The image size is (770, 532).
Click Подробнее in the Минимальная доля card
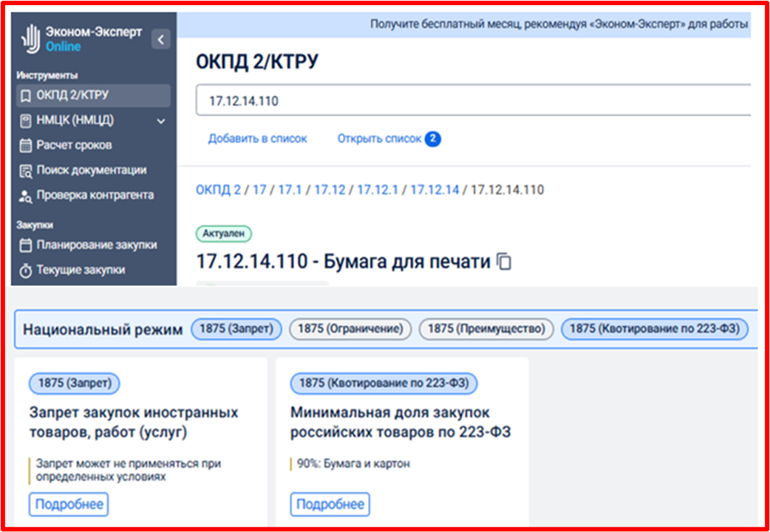pos(330,505)
